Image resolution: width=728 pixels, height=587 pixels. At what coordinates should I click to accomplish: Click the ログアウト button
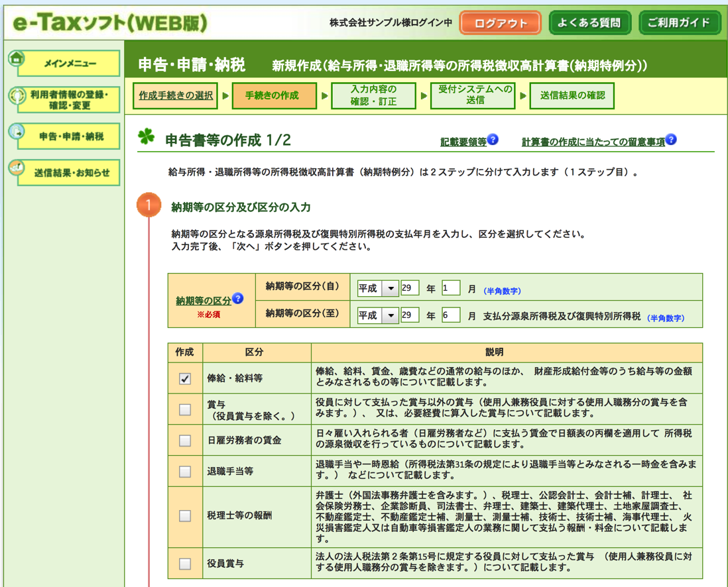click(x=501, y=23)
